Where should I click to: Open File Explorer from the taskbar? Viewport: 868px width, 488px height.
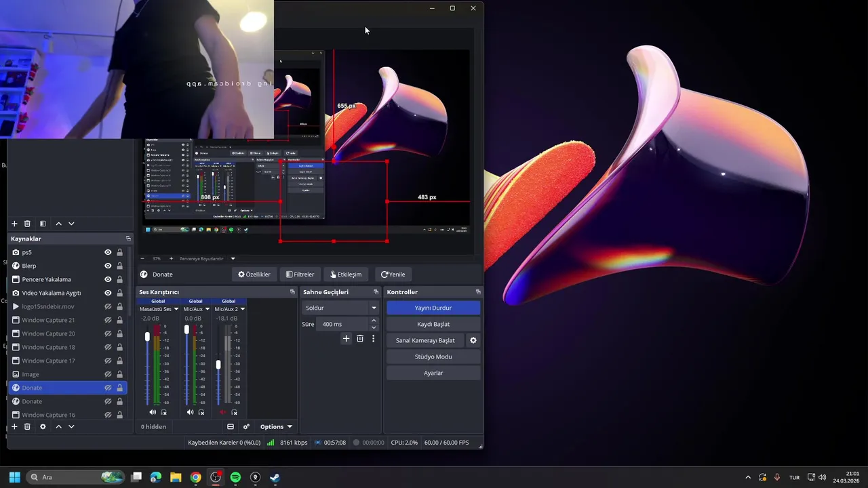(x=176, y=477)
